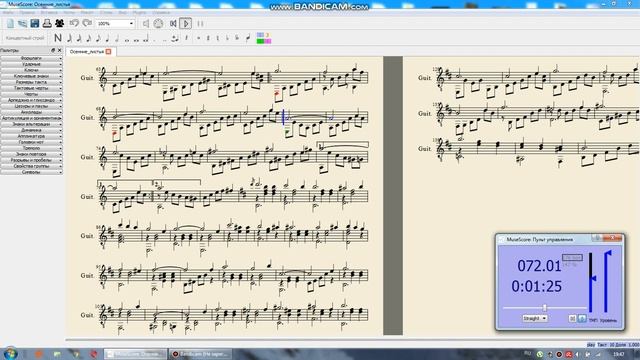Apply the natural accidental

pos(218,38)
